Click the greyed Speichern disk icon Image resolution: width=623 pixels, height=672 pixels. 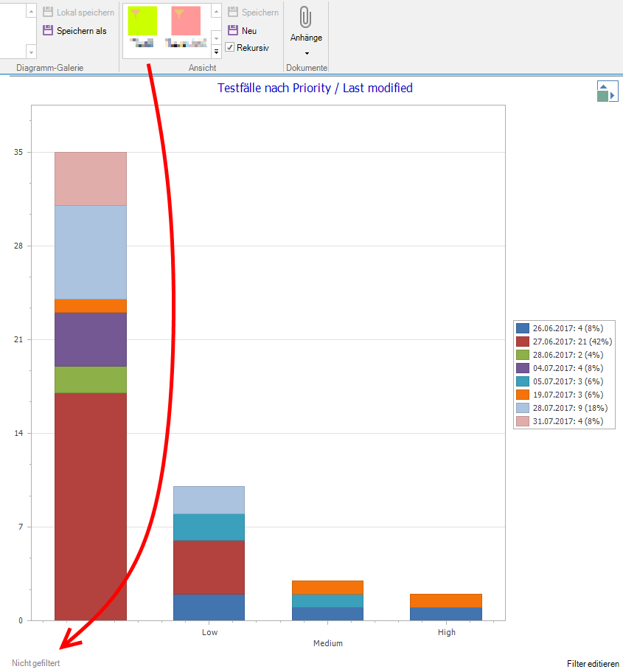click(x=232, y=13)
